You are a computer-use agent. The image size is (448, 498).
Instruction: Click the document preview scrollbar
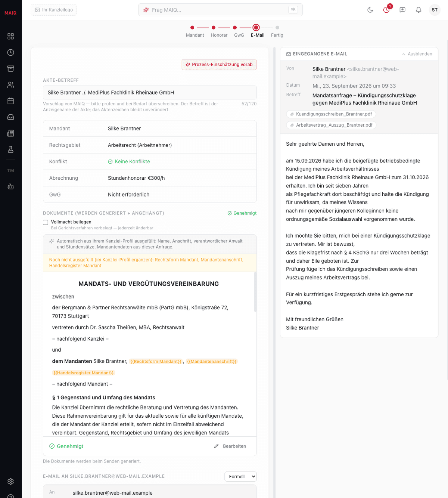[255, 293]
